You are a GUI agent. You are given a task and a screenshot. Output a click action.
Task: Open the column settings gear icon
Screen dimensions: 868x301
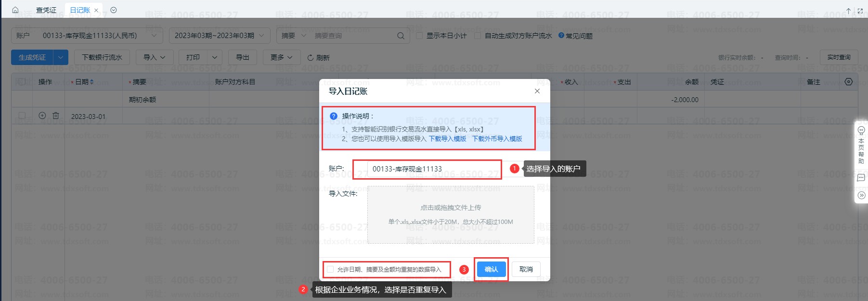tap(849, 82)
